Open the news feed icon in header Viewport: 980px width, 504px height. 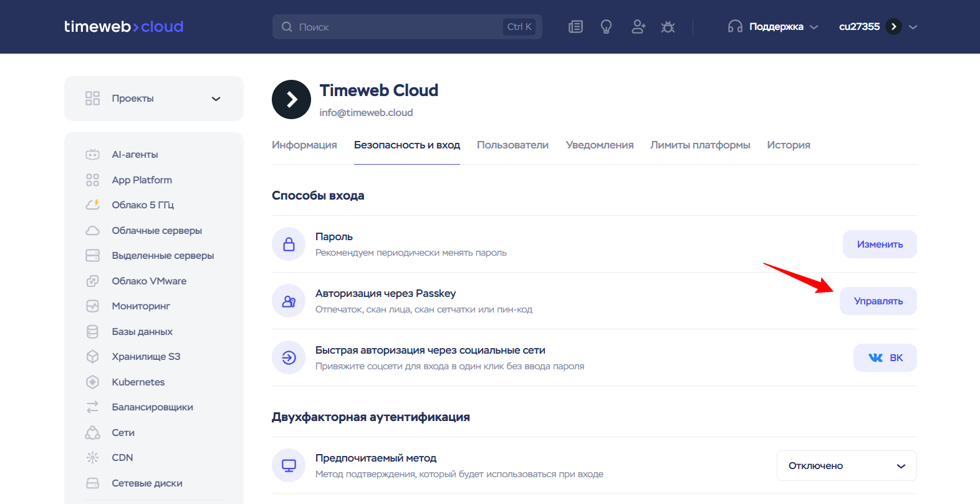click(575, 27)
